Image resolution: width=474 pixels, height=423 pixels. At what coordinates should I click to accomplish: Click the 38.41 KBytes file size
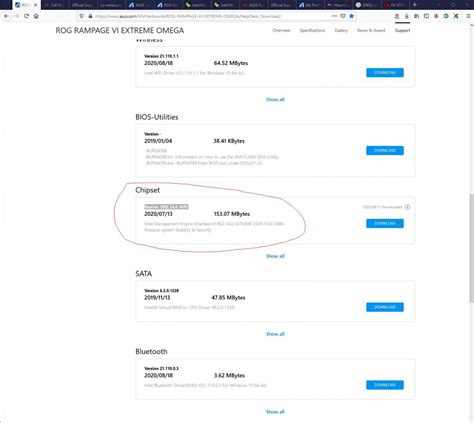(229, 141)
